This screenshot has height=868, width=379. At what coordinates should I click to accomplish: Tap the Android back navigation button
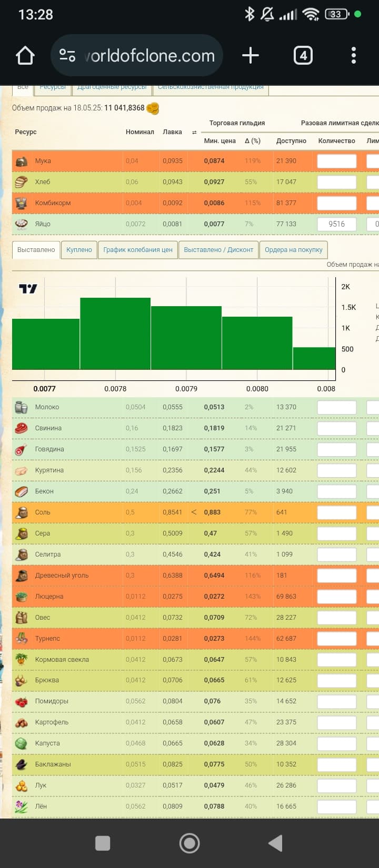click(x=276, y=843)
